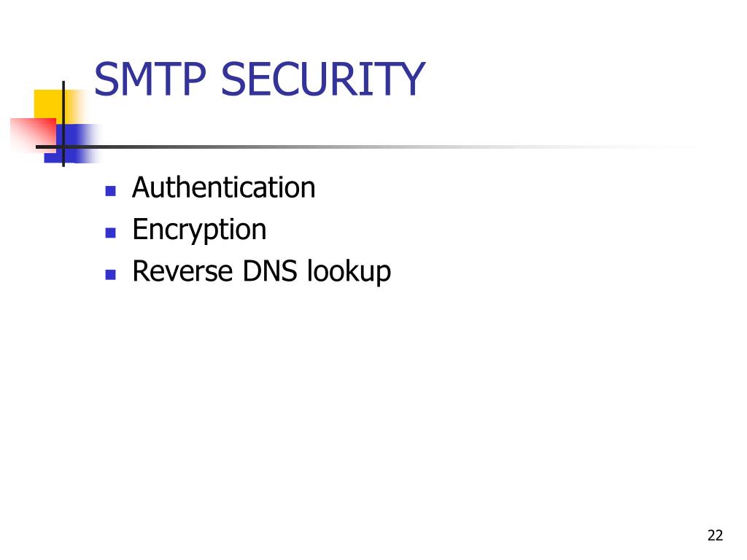747x560 pixels.
Task: Click the letter A of Authentication
Action: pos(142,187)
